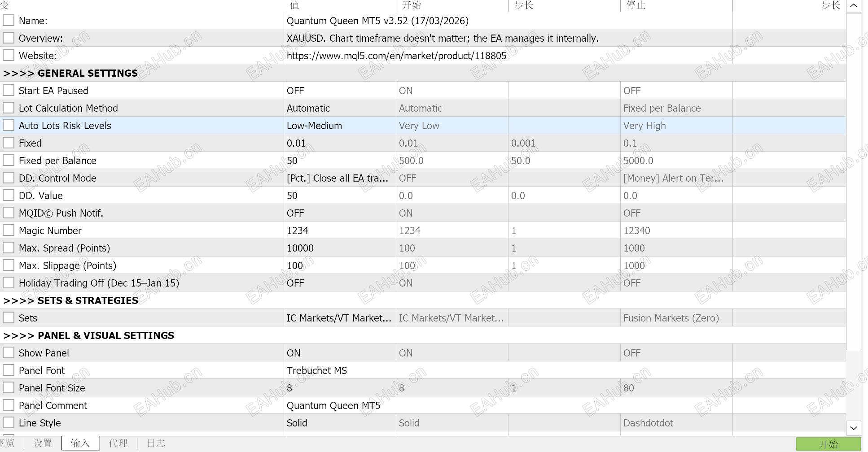868x452 pixels.
Task: Click the 'Very Low' start value
Action: [x=419, y=126]
